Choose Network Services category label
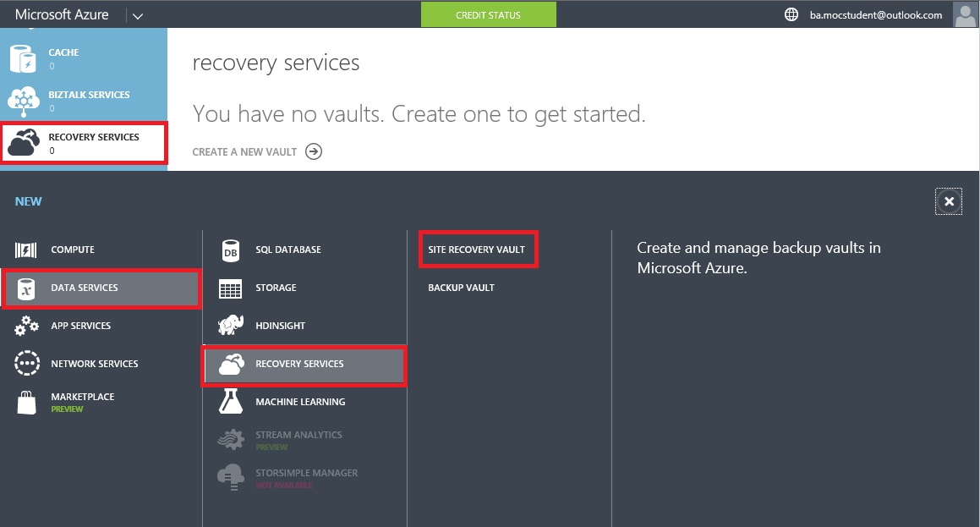 click(95, 364)
